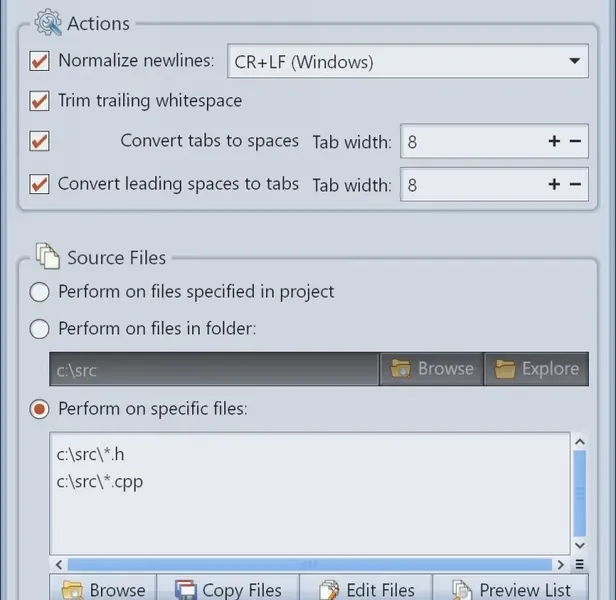This screenshot has width=616, height=600.
Task: Open the CR+LF (Windows) newline dropdown
Action: [406, 62]
